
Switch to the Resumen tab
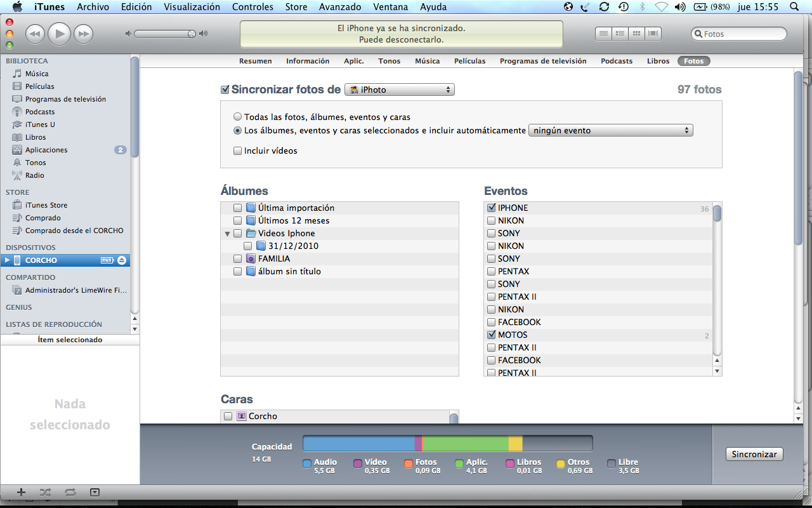click(256, 61)
